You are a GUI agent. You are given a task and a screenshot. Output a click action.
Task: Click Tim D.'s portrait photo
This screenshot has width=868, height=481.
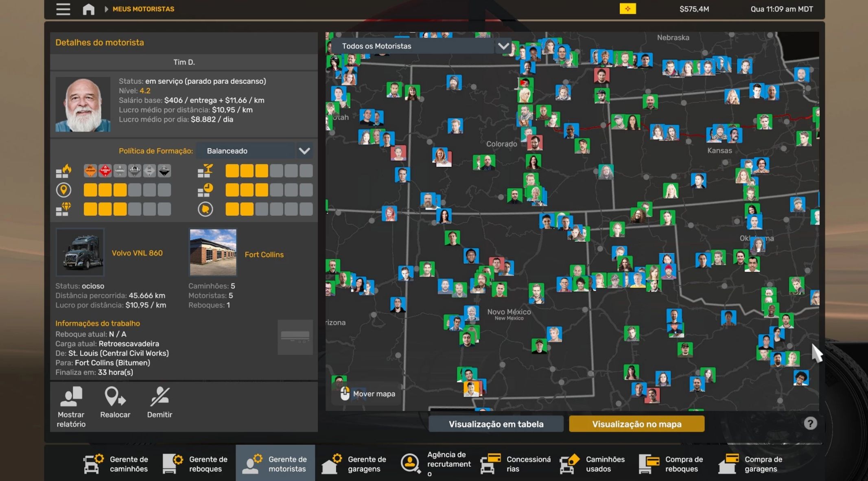[x=83, y=105]
